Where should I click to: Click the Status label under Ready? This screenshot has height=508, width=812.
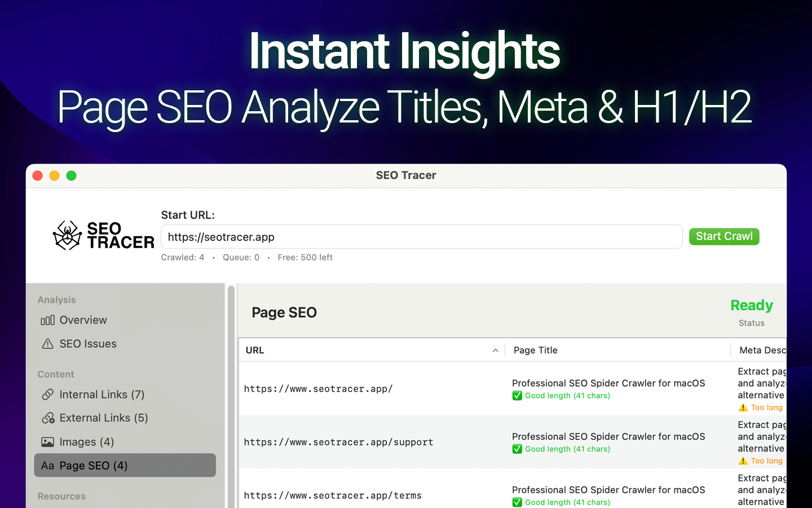752,323
